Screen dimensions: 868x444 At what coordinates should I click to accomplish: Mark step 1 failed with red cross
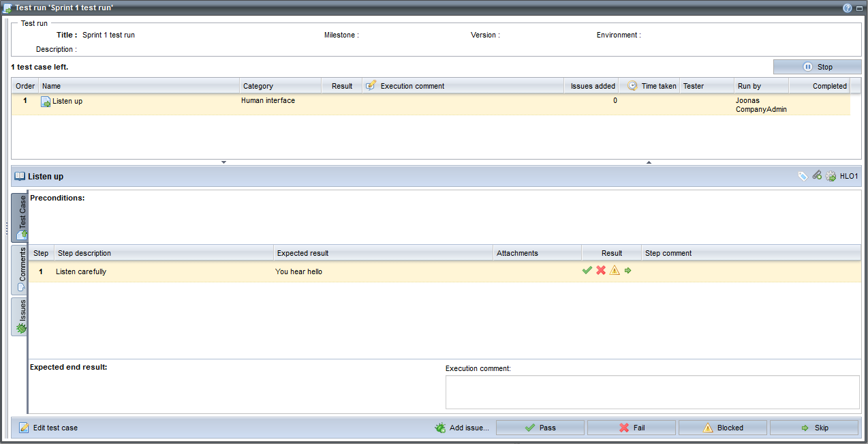click(x=601, y=271)
